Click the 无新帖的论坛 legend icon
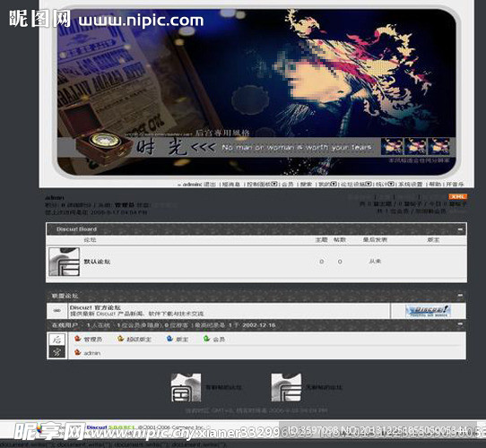The height and width of the screenshot is (448, 486). (286, 387)
